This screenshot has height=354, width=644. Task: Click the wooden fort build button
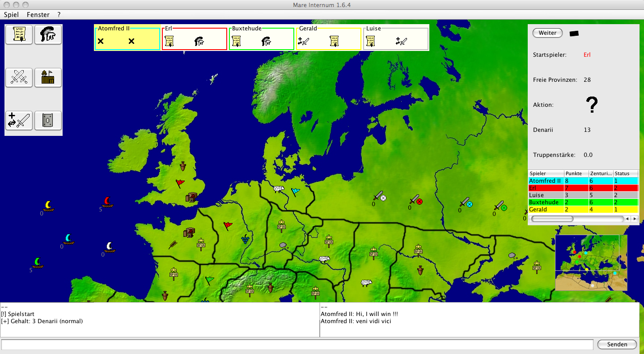point(48,77)
